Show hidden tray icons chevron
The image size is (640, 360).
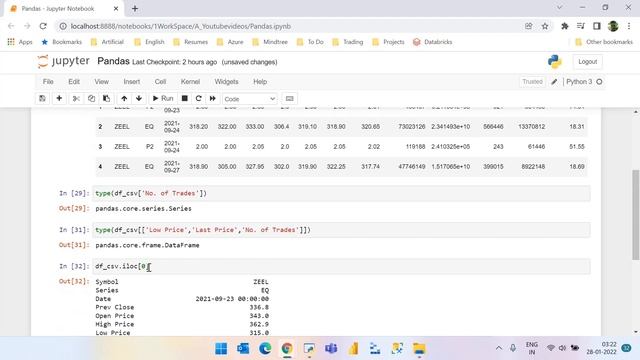click(499, 348)
